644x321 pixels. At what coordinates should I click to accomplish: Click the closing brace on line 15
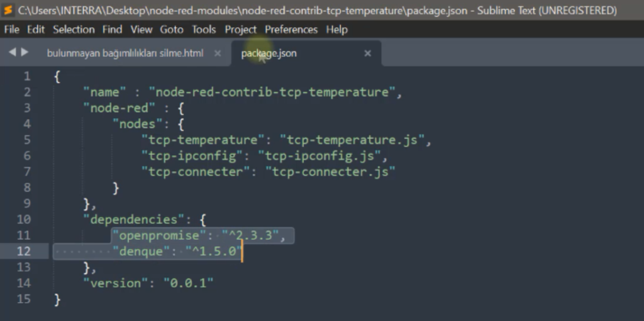point(57,299)
